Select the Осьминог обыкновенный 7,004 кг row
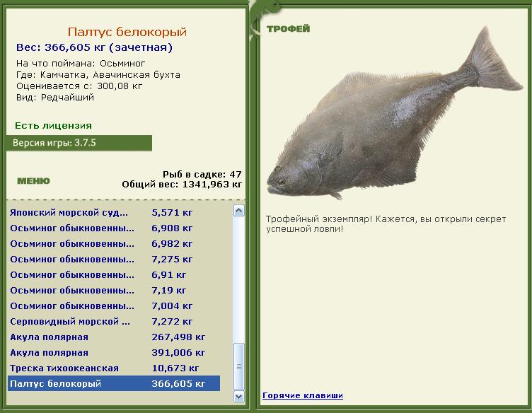Viewport: 532px width, 413px height. pos(114,306)
